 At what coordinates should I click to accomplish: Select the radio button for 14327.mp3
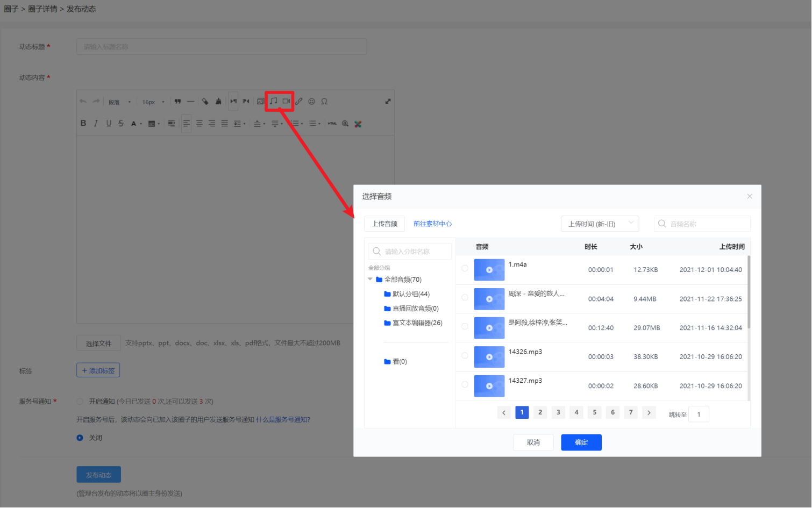465,384
